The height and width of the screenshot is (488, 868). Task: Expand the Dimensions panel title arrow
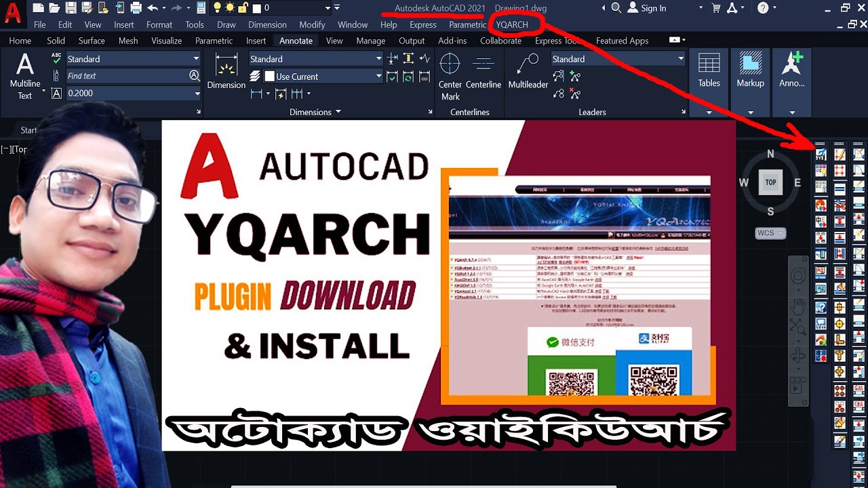point(338,112)
